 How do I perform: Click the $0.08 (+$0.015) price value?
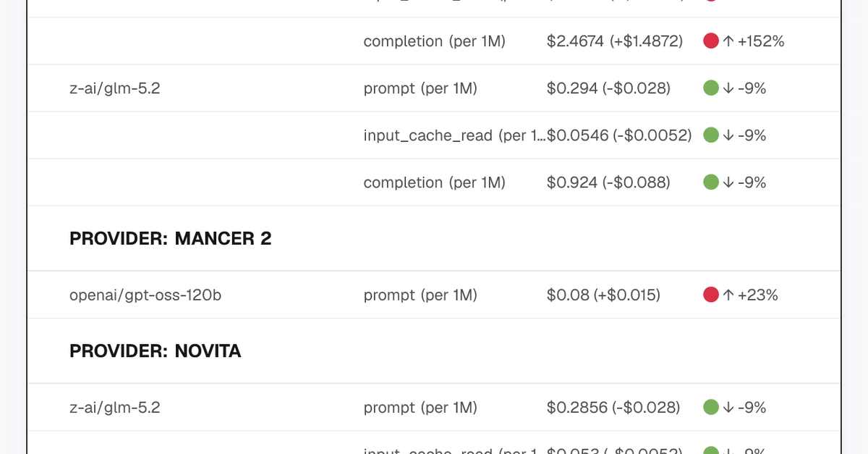(603, 295)
